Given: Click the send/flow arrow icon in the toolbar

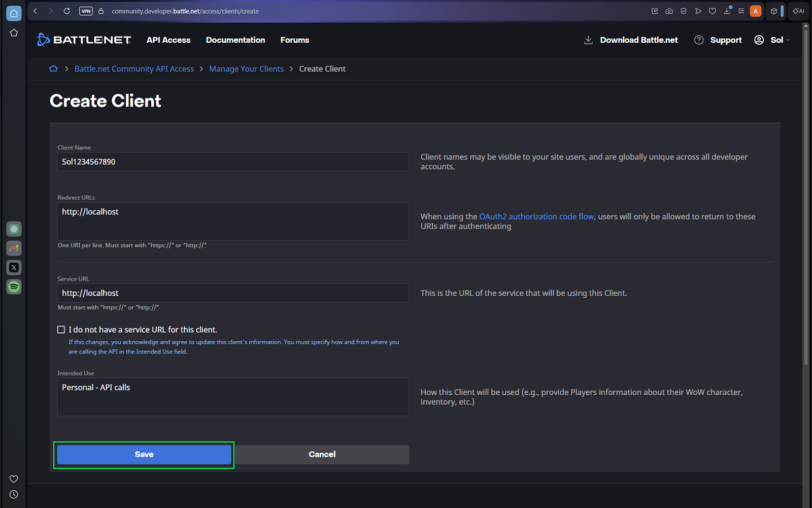Looking at the screenshot, I should point(698,11).
